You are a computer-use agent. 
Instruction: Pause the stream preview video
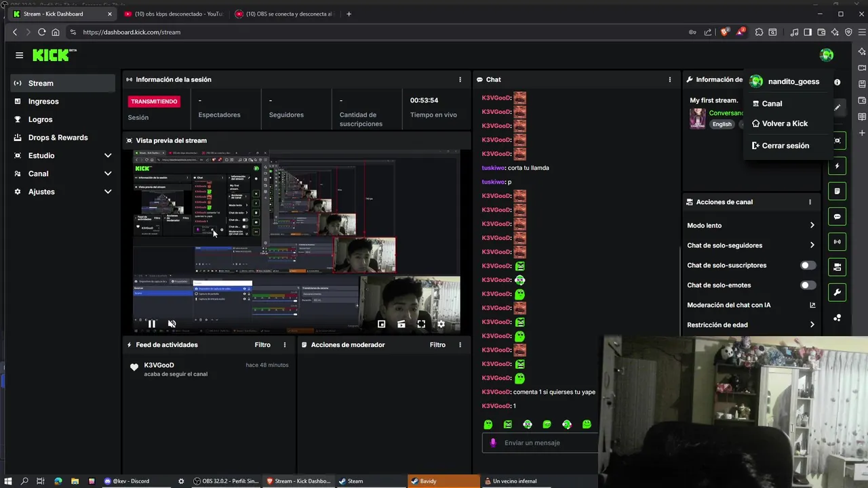[152, 324]
